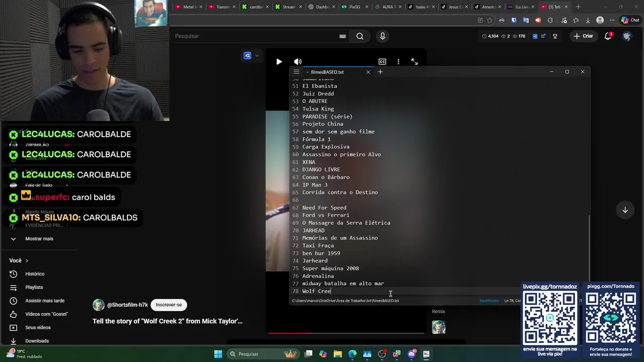Switch to the Dashboard browser tab
644x362 pixels.
click(321, 7)
